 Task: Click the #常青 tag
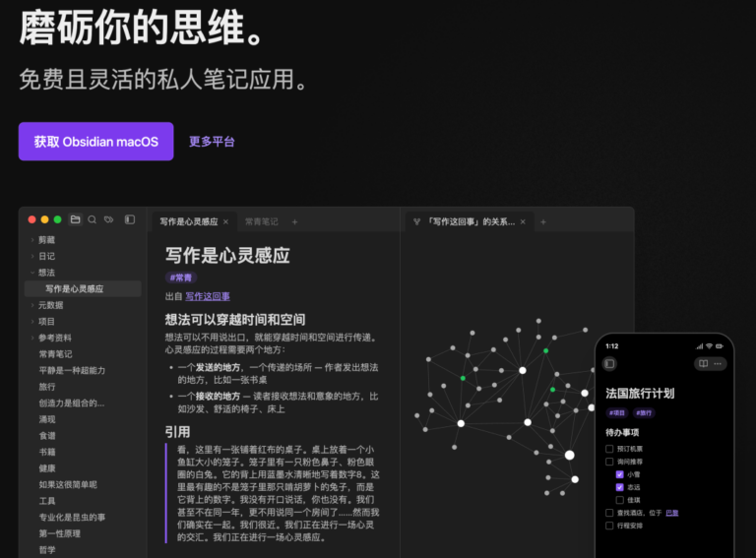(x=181, y=278)
